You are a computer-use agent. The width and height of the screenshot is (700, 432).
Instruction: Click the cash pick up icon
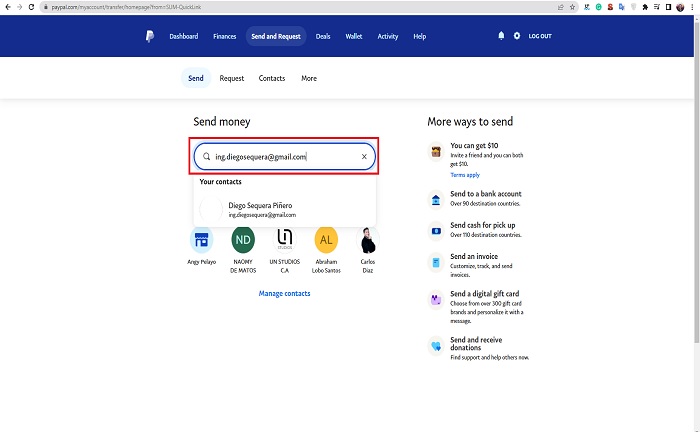[436, 231]
